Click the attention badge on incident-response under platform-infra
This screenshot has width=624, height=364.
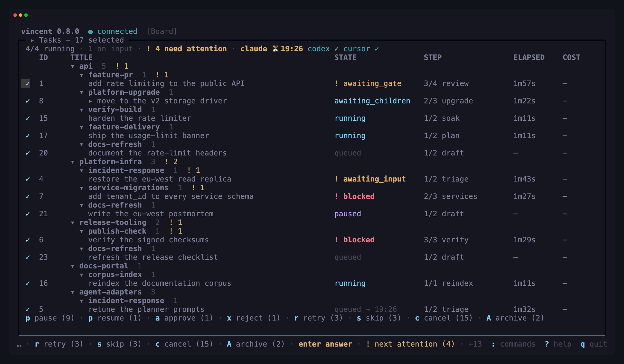coord(193,170)
